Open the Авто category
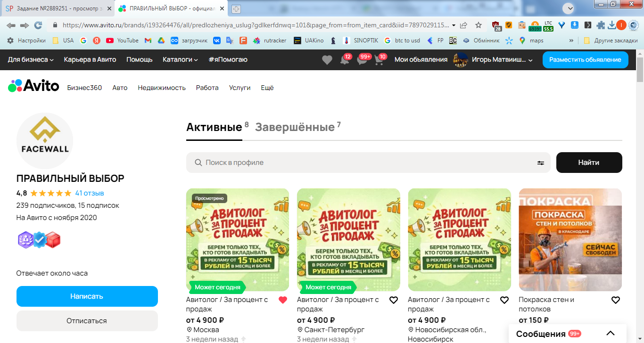The height and width of the screenshot is (343, 644). tap(120, 88)
